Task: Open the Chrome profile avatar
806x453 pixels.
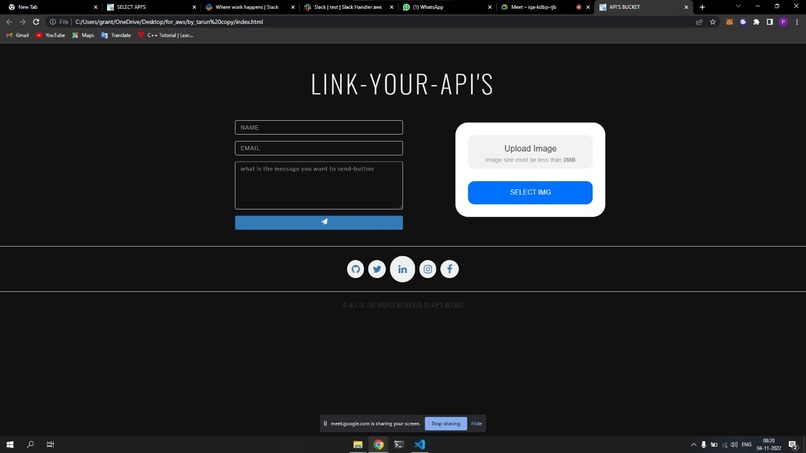Action: (783, 22)
